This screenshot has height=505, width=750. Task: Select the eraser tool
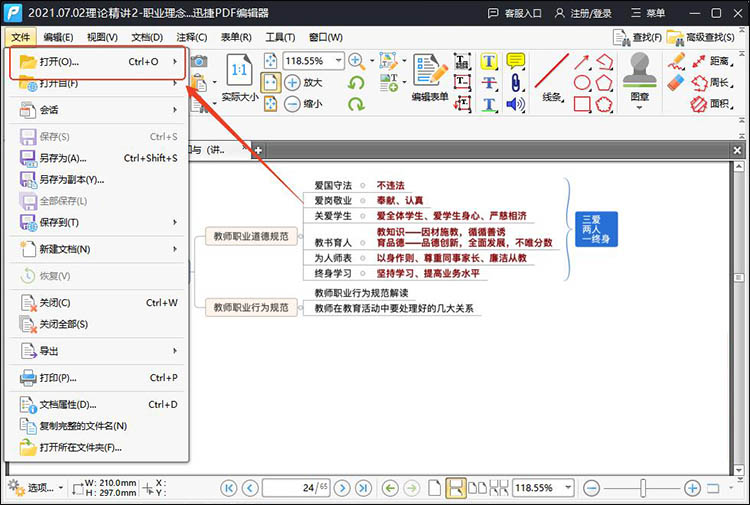tap(676, 83)
